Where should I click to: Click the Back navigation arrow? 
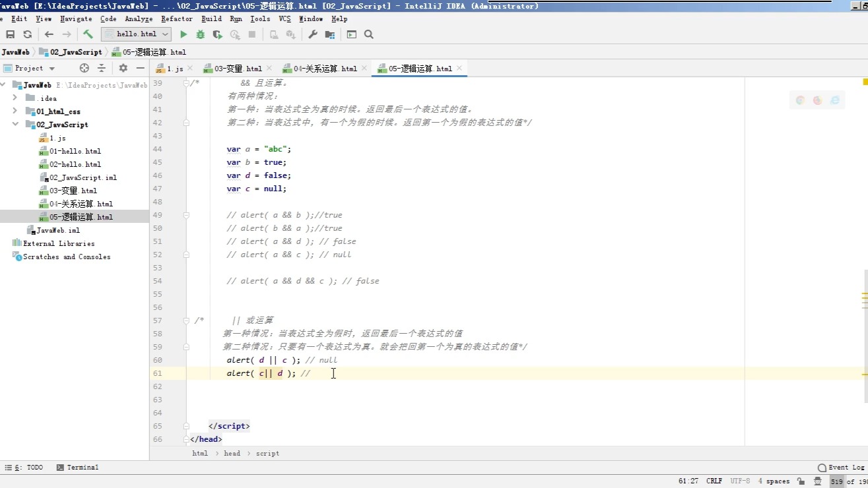coord(49,34)
